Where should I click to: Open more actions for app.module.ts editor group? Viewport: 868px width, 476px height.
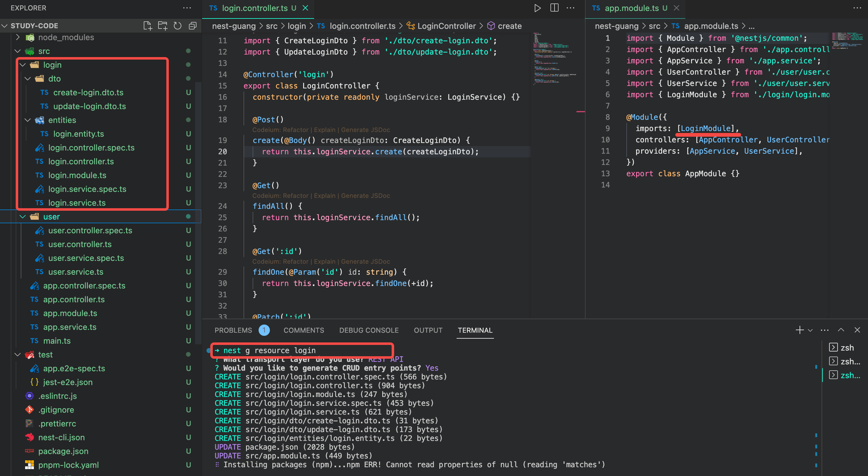[x=857, y=8]
